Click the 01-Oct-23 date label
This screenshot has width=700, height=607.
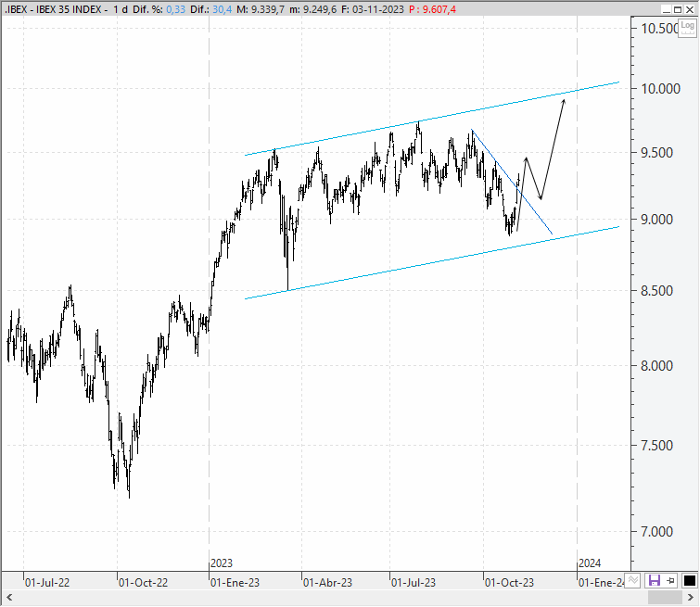[509, 583]
